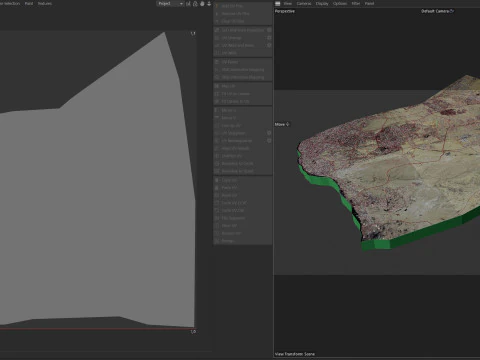Open options gear for UV Rectangularize
This screenshot has height=360, width=480.
pos(269,141)
